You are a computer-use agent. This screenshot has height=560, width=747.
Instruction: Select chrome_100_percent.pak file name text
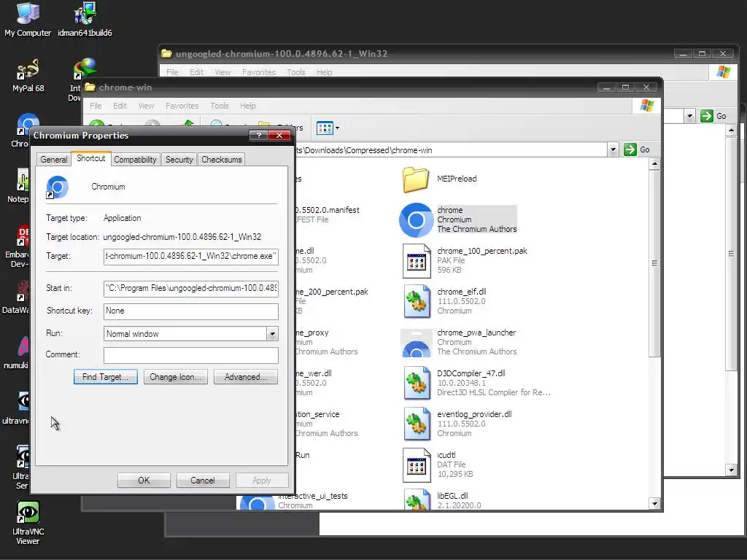[x=482, y=251]
